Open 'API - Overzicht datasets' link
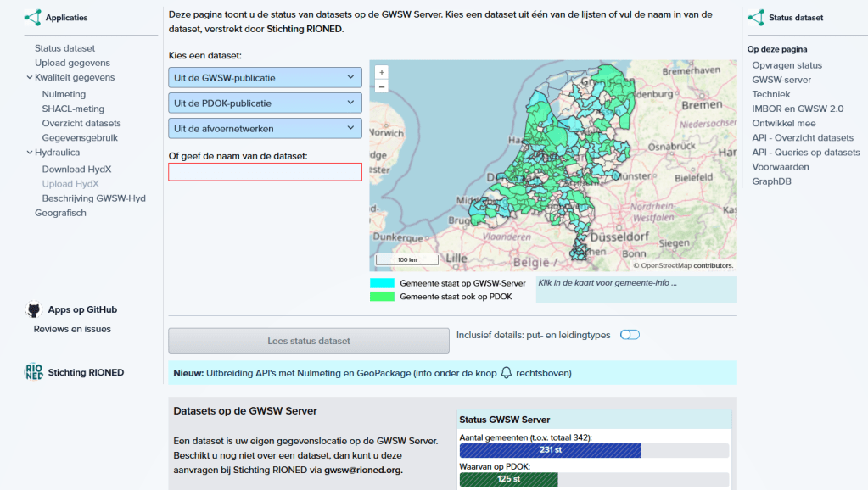 click(802, 137)
